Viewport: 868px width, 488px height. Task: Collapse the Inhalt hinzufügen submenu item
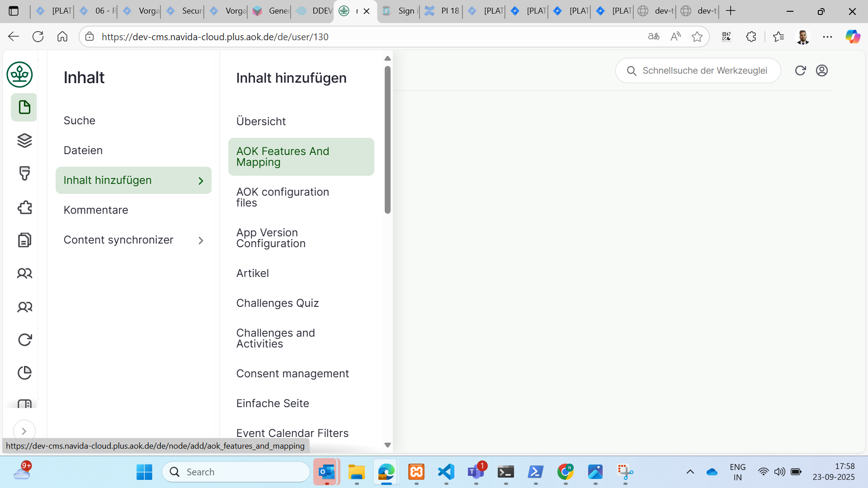[x=133, y=180]
